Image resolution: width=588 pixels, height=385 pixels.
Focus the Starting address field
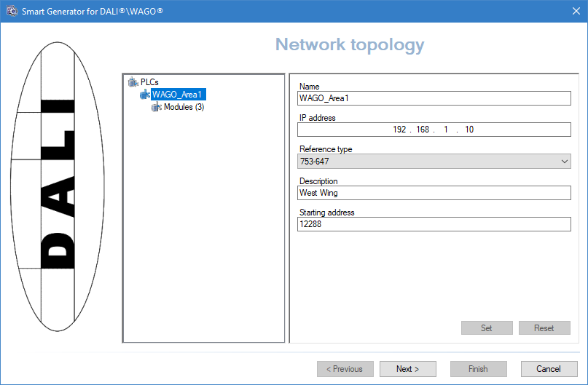click(434, 224)
